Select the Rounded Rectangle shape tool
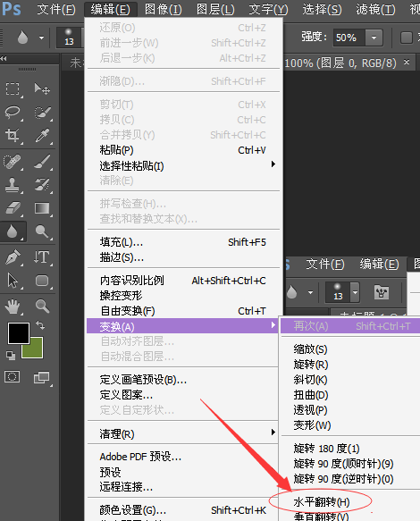 click(x=42, y=282)
